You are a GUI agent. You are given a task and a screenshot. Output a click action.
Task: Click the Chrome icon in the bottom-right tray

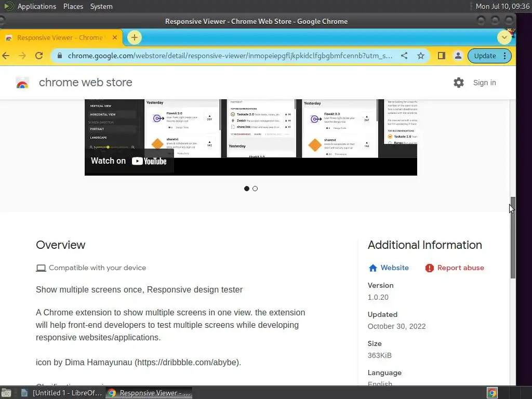492,393
